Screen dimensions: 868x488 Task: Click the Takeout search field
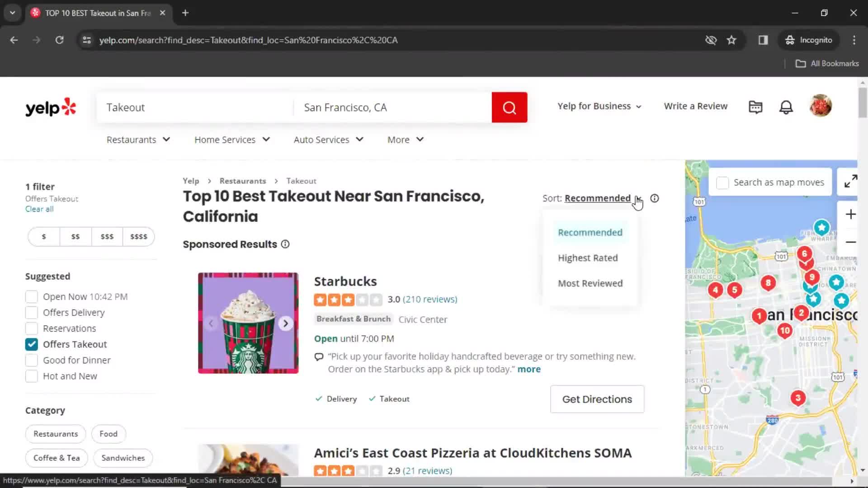point(195,108)
